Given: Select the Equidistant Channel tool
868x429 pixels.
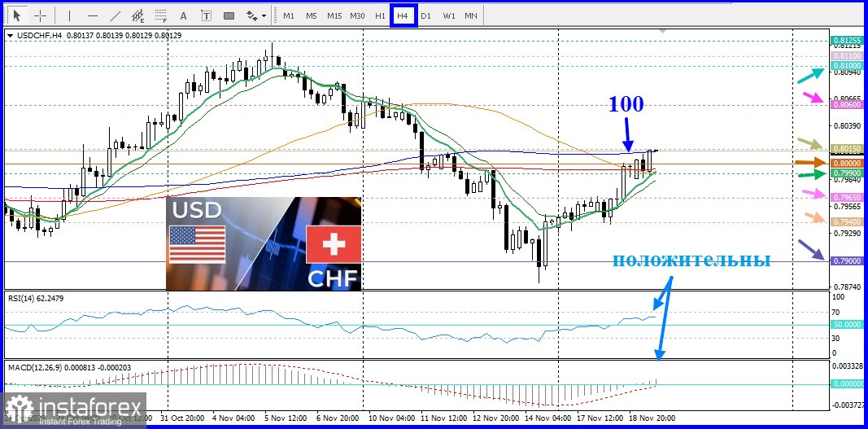Looking at the screenshot, I should (137, 15).
